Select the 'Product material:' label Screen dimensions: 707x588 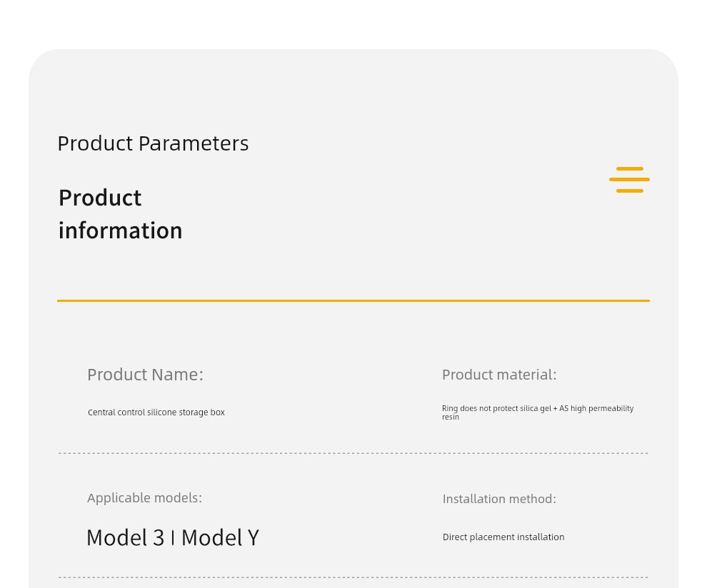click(x=498, y=375)
